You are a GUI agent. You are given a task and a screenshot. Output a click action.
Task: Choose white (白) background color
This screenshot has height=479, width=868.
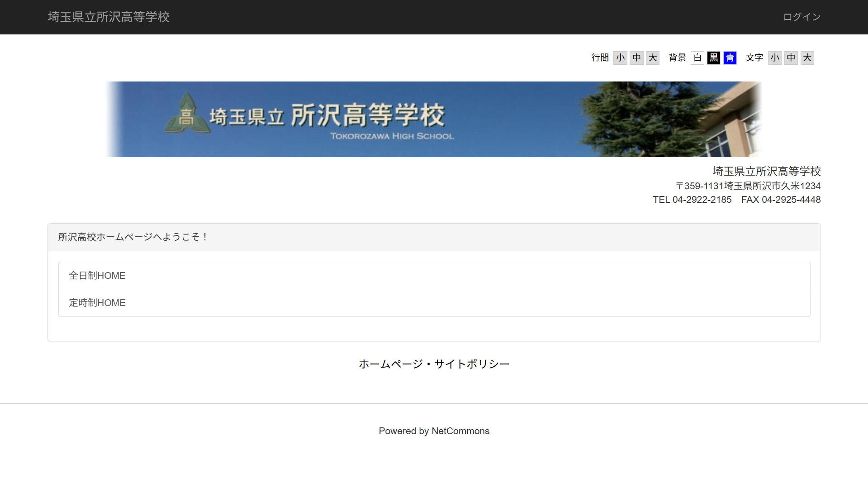[x=697, y=57]
